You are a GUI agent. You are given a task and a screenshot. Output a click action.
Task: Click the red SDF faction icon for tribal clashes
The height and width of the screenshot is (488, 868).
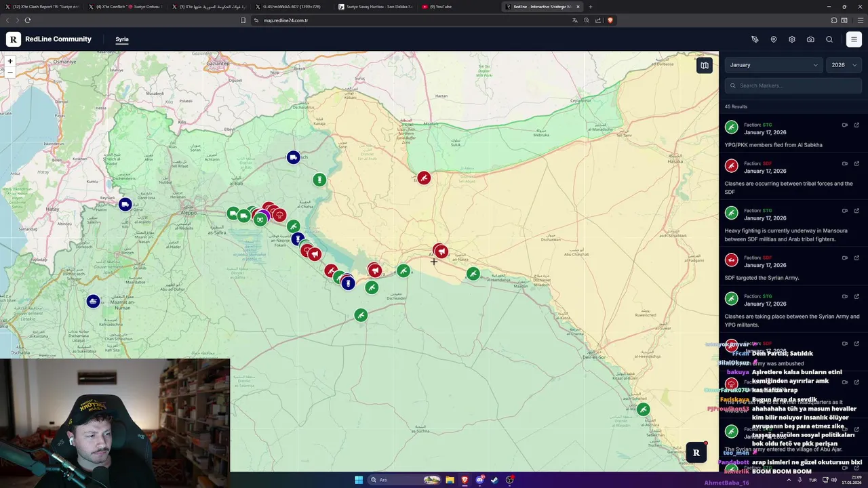tap(731, 165)
